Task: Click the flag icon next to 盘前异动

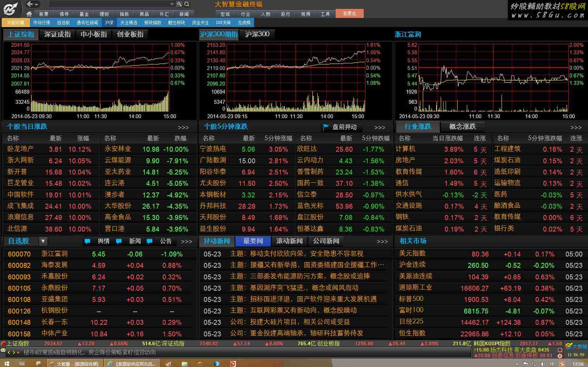Action: click(x=326, y=127)
